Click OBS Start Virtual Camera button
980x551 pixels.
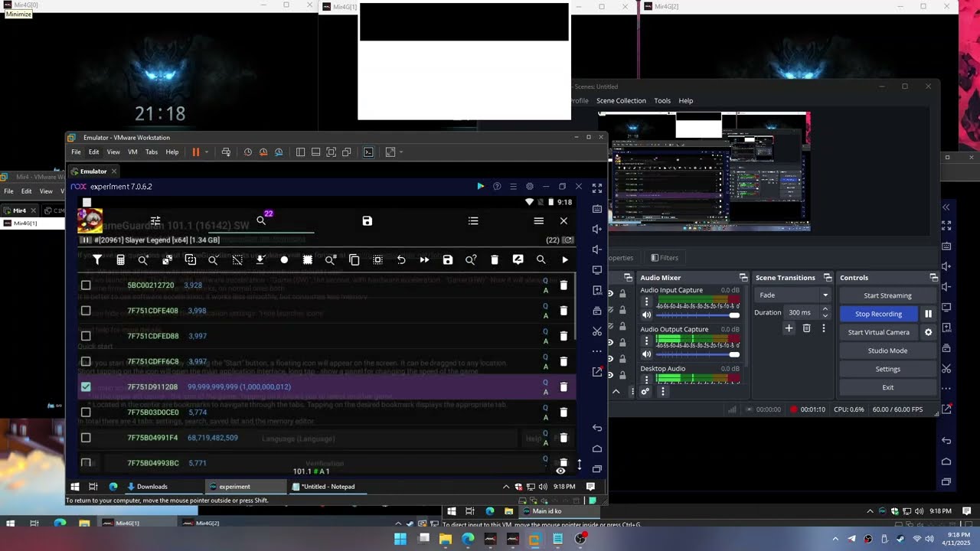[878, 332]
